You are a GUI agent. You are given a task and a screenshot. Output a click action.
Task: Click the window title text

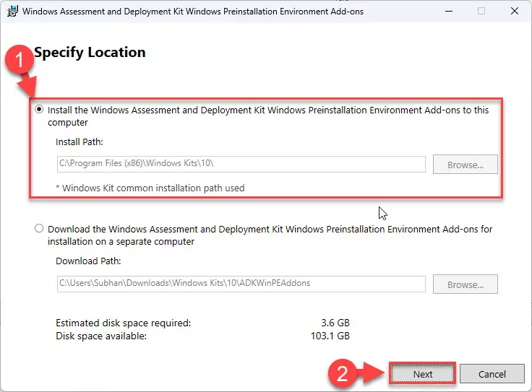(x=193, y=12)
